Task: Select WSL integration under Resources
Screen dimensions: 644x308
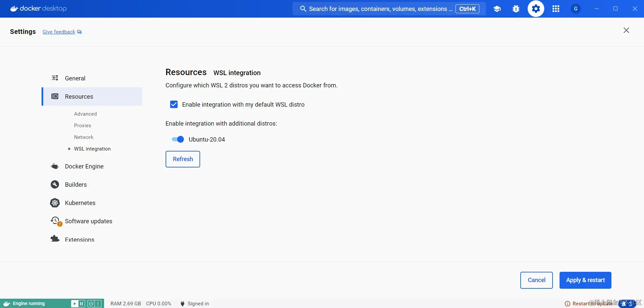Action: click(92, 149)
